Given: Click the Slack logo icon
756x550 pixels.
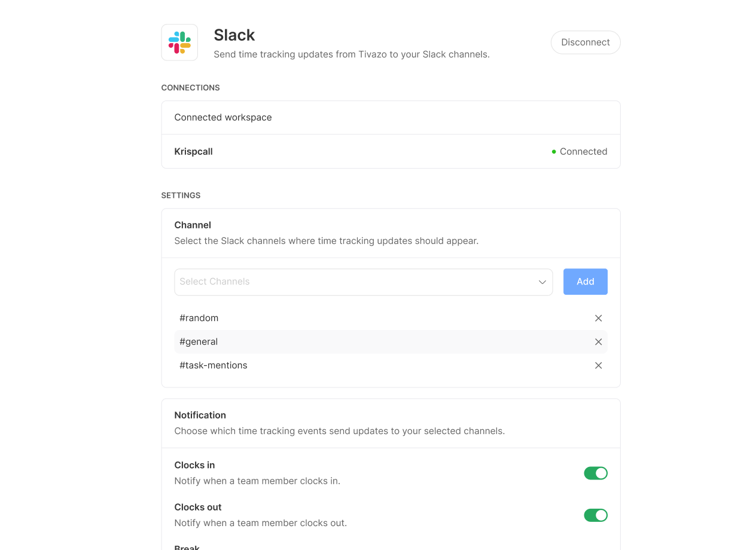Looking at the screenshot, I should click(x=179, y=42).
